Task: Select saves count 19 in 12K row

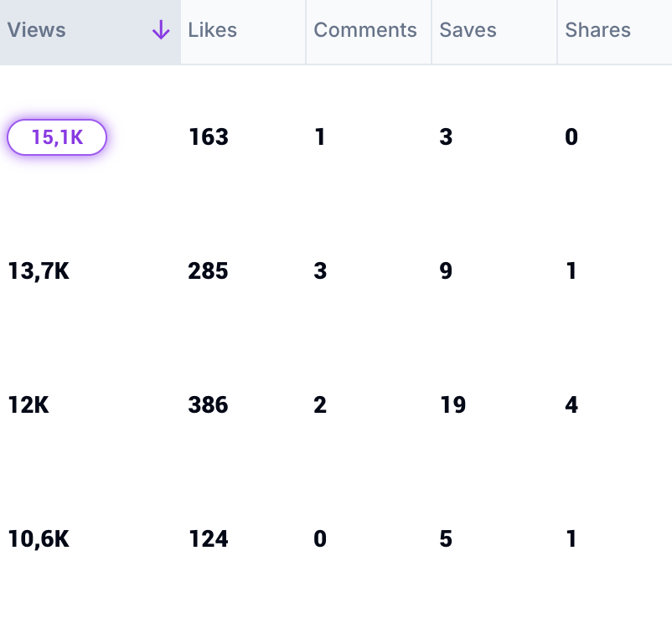Action: click(x=452, y=405)
